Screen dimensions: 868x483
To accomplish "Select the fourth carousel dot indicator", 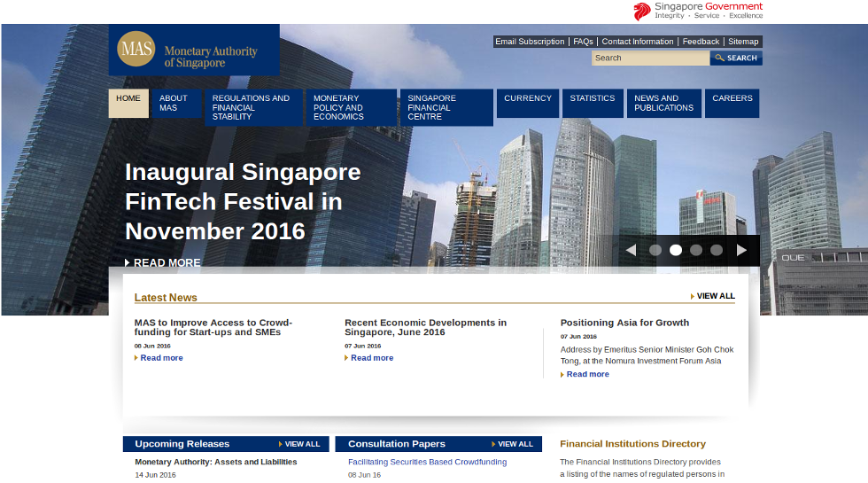I will click(x=717, y=250).
